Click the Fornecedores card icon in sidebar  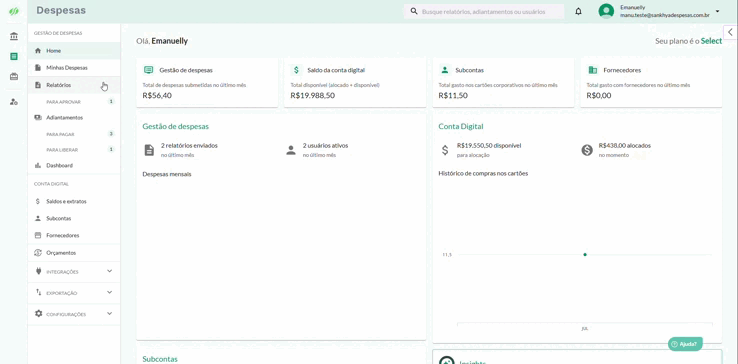(38, 235)
